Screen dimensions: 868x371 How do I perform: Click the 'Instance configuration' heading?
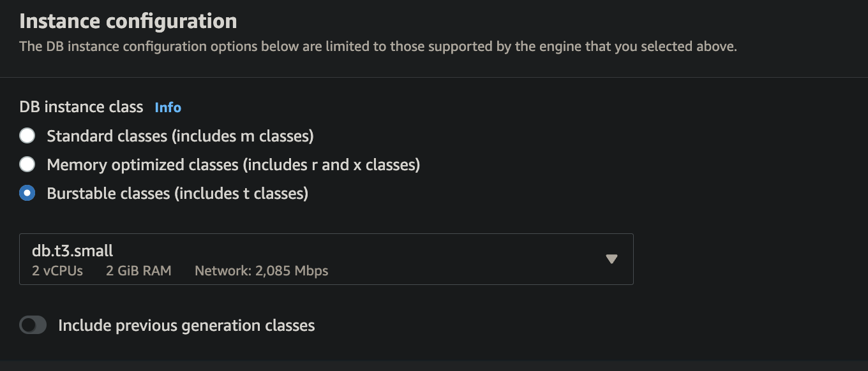click(128, 21)
